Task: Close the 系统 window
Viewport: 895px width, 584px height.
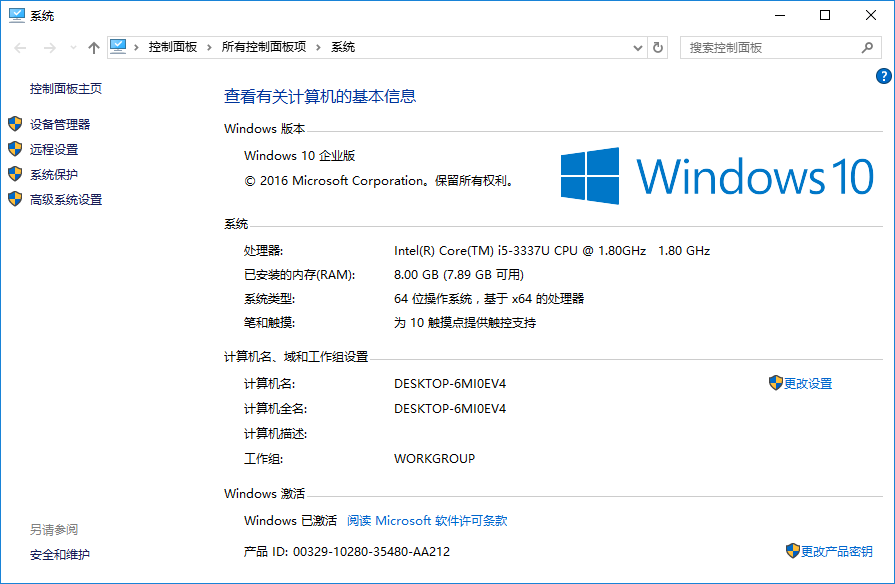Action: point(870,15)
